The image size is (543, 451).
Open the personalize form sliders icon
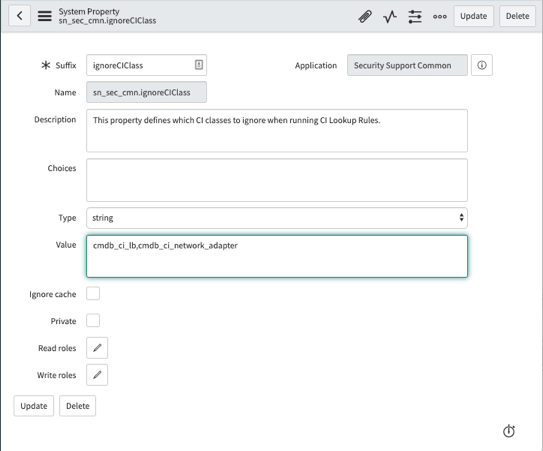pyautogui.click(x=415, y=16)
